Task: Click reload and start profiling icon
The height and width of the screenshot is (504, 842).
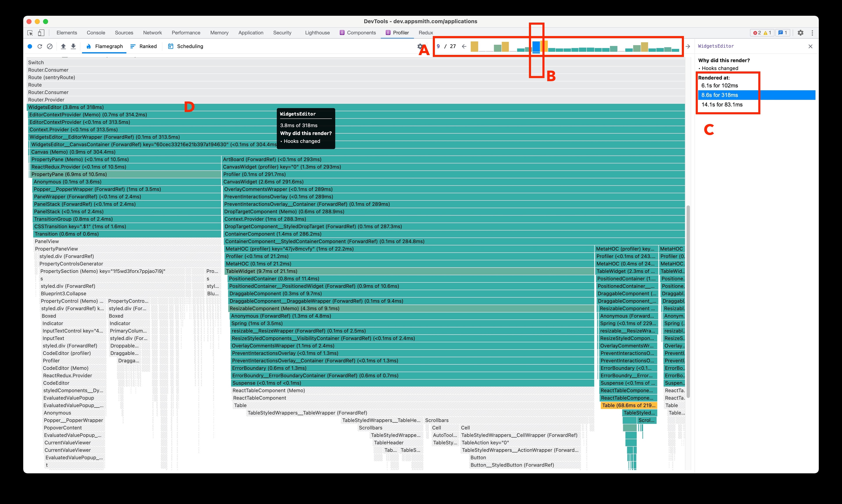Action: click(x=40, y=46)
